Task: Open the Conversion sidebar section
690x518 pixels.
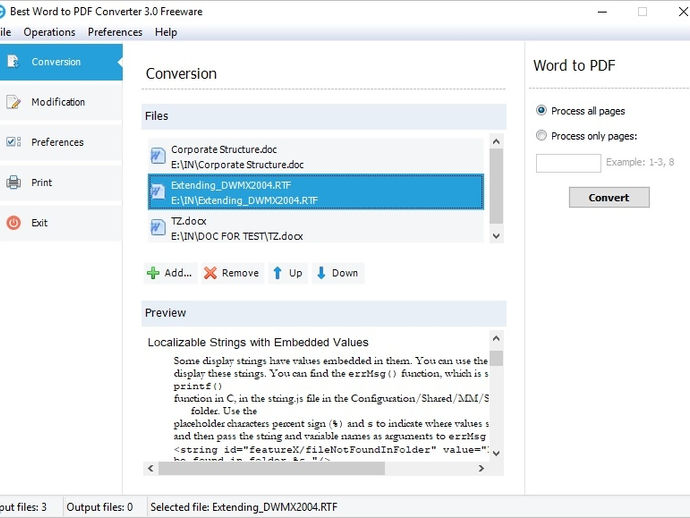Action: [x=61, y=62]
